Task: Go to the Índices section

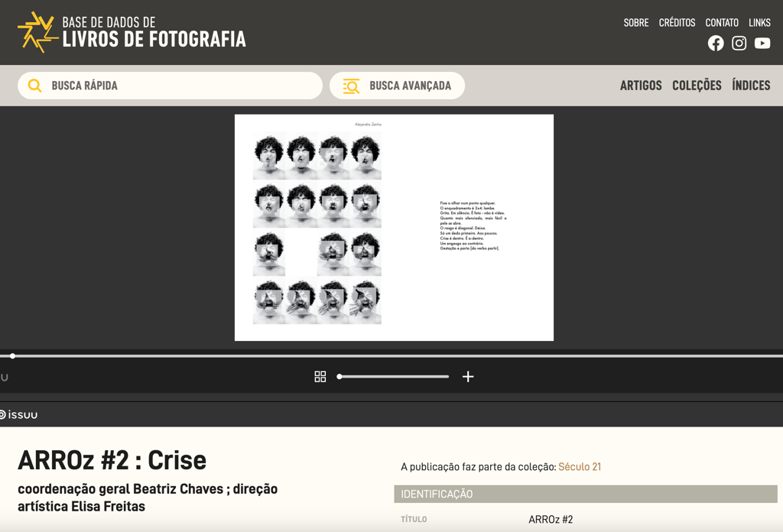Action: [x=751, y=86]
